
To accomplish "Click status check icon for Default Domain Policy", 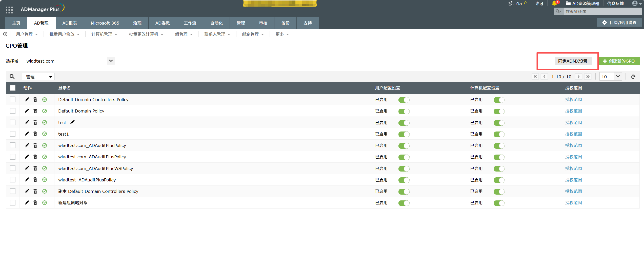I will (45, 111).
